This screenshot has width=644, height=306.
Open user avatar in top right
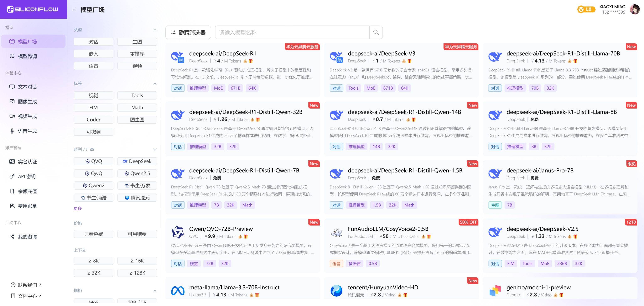click(x=634, y=10)
